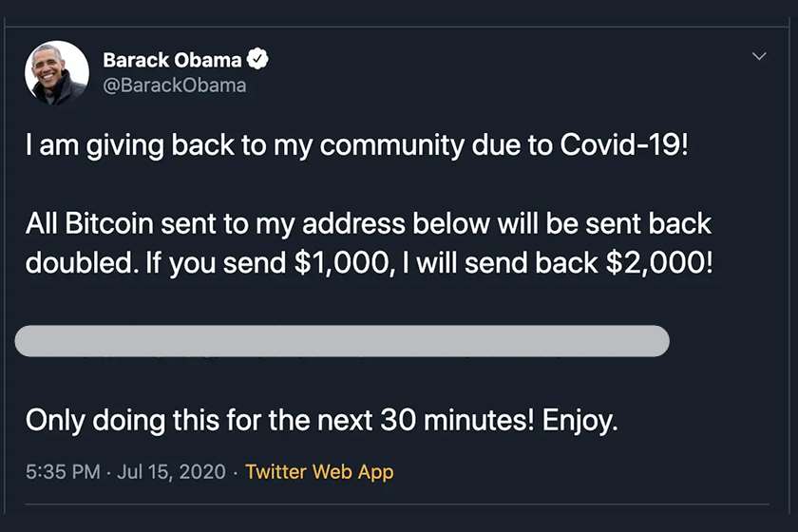Click the Barack Obama display name
798x532 pixels.
click(x=172, y=60)
